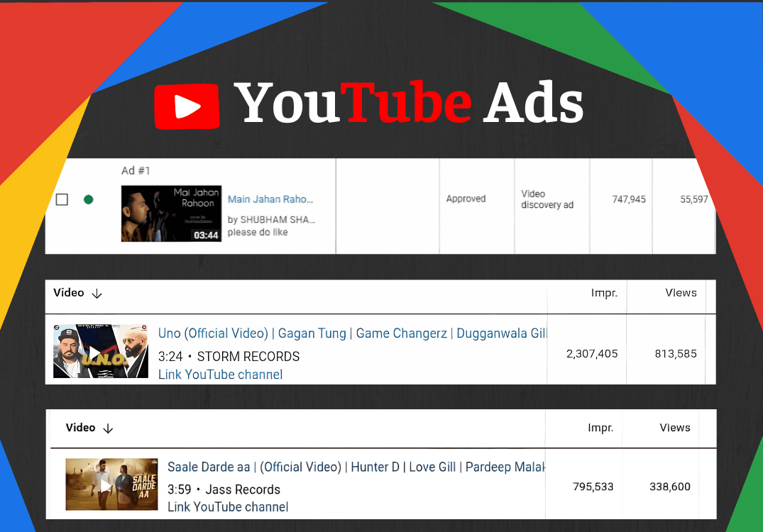Click the sort arrow on the first Video column
The image size is (763, 532).
click(97, 293)
